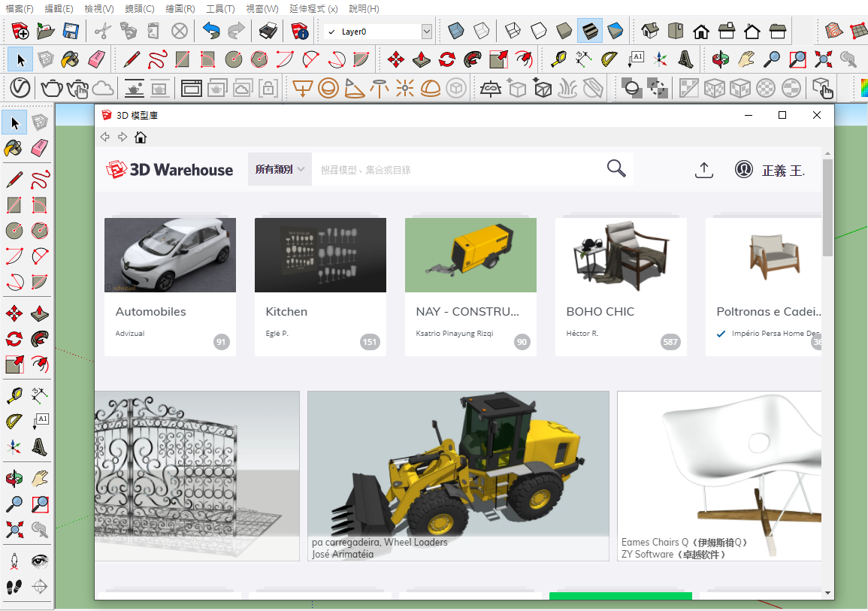Open the Kitchen collection title

(x=286, y=312)
